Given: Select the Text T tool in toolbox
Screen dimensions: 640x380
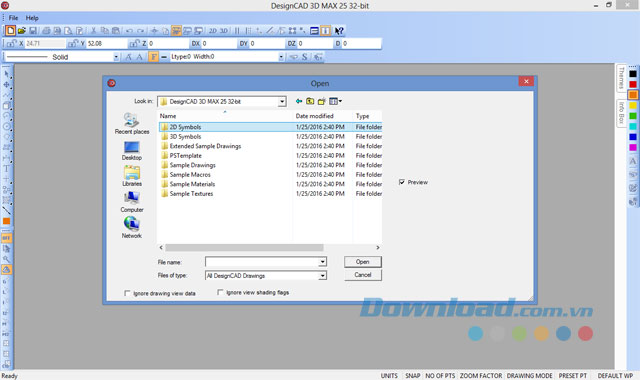Looking at the screenshot, I should (x=7, y=169).
